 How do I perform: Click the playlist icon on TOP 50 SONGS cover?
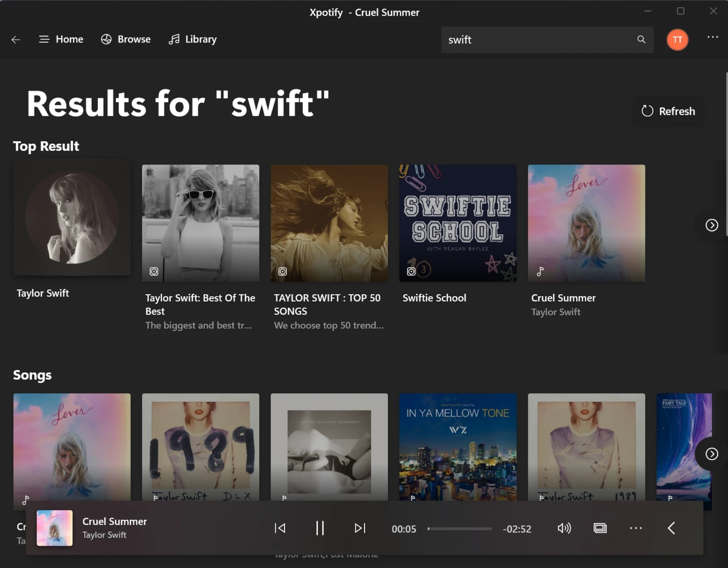[x=283, y=272]
